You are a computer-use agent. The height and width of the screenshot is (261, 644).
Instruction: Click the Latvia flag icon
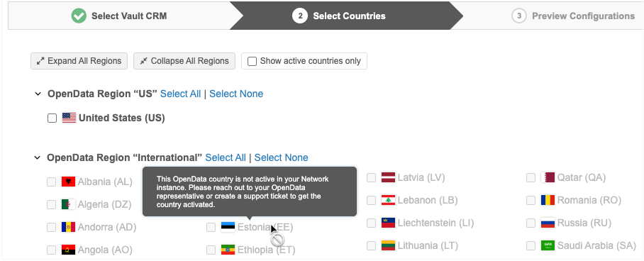[388, 177]
